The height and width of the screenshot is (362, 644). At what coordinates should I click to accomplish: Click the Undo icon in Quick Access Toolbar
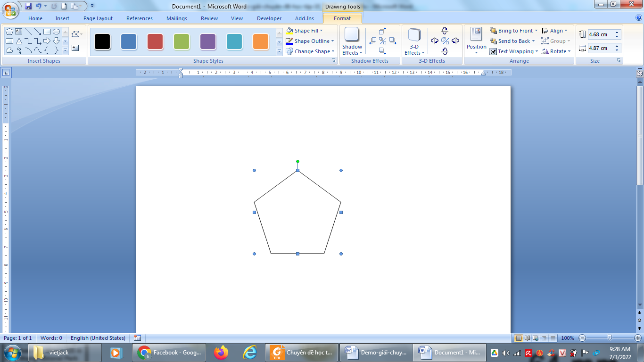pyautogui.click(x=40, y=6)
